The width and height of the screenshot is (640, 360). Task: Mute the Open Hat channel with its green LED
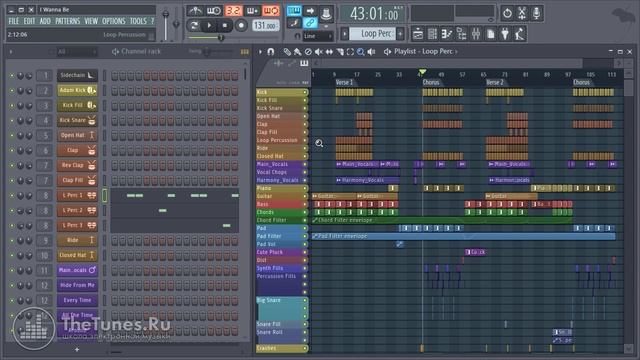pyautogui.click(x=11, y=136)
